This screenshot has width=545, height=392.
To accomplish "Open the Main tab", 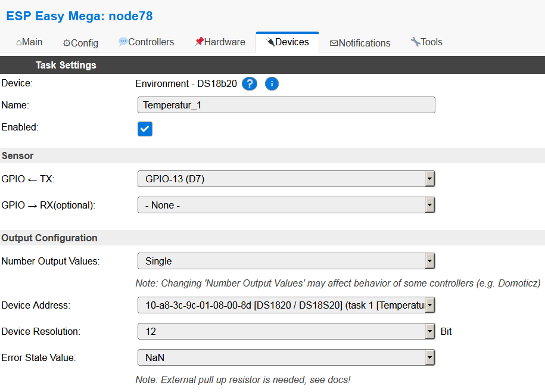I will click(29, 42).
